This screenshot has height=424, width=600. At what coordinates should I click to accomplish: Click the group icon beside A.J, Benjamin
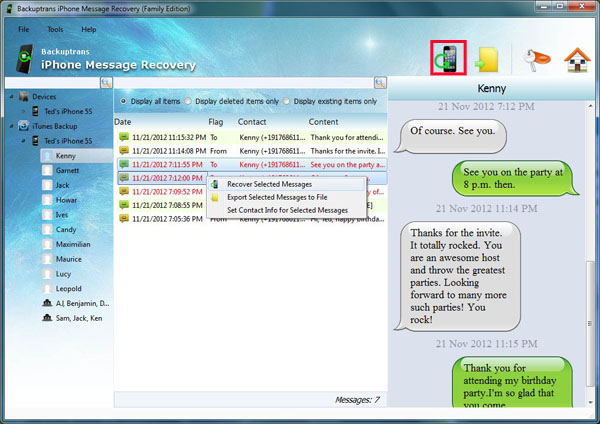[x=47, y=303]
